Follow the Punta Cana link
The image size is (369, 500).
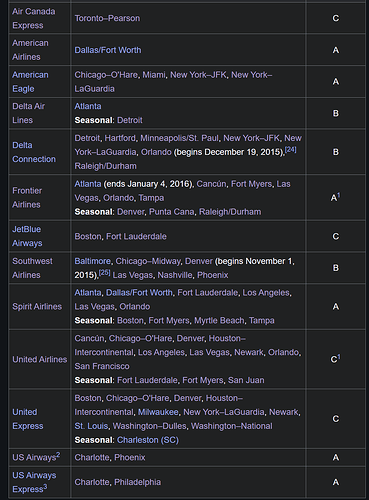tap(172, 212)
